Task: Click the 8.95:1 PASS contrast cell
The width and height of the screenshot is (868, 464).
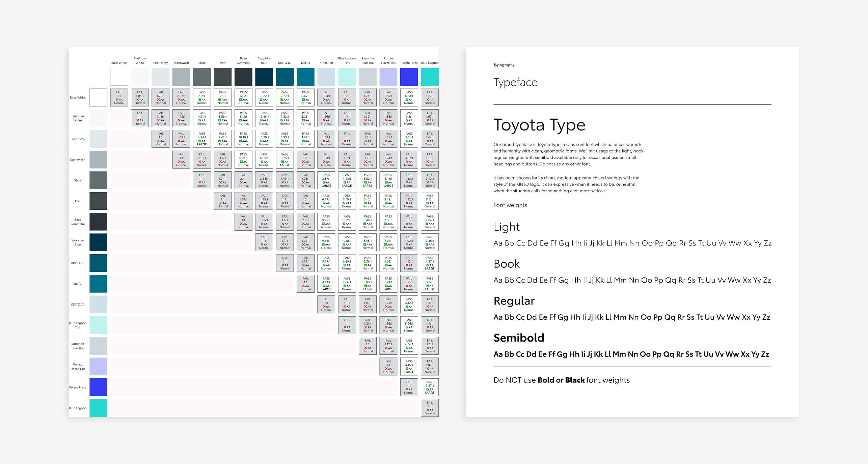Action: click(368, 242)
